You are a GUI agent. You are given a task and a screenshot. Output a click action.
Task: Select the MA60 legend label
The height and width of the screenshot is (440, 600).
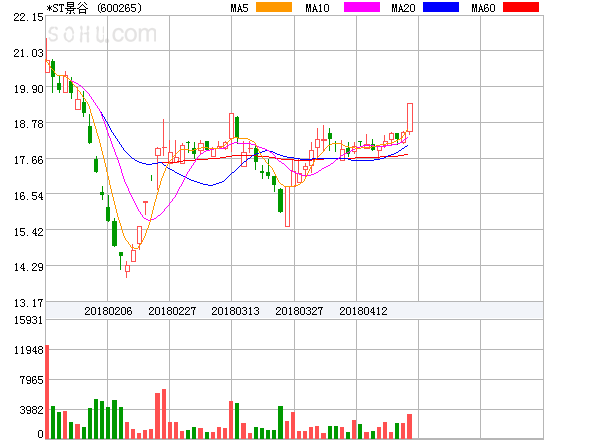[483, 8]
